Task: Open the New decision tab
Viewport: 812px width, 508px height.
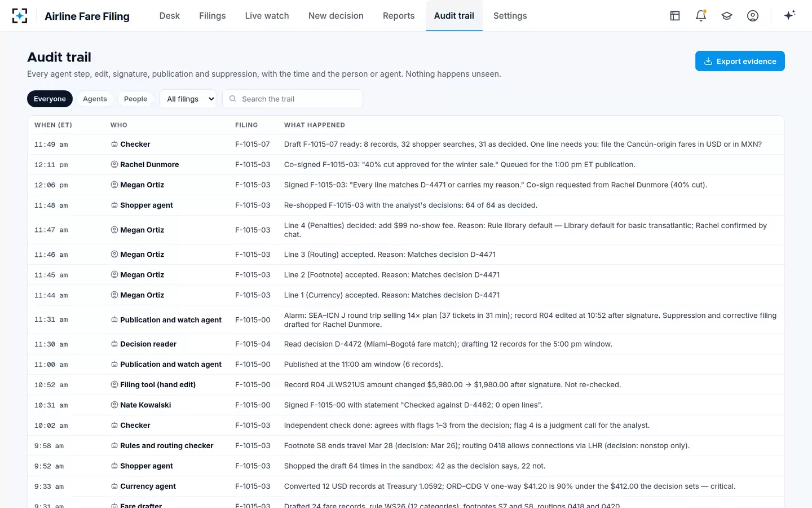Action: coord(336,16)
